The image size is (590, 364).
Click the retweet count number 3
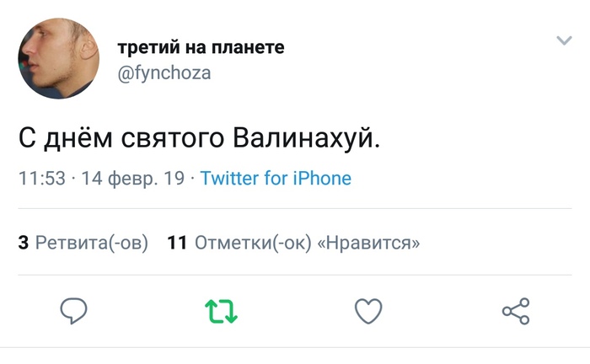coord(24,244)
